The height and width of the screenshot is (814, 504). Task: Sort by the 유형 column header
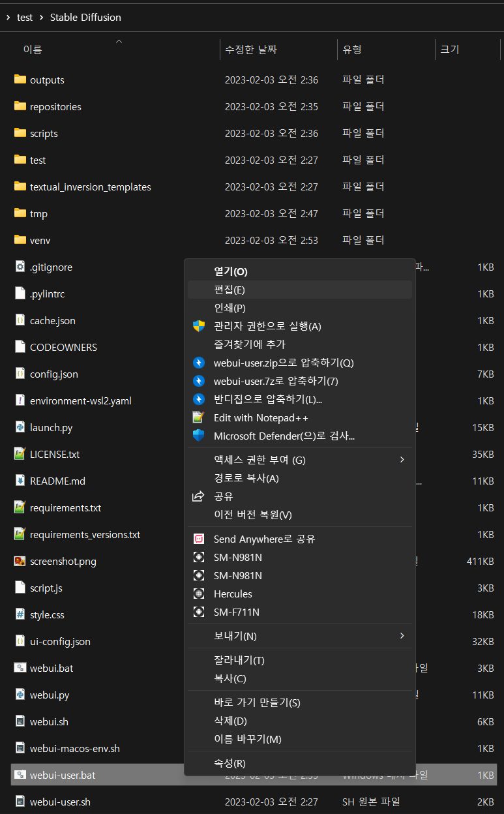(352, 50)
